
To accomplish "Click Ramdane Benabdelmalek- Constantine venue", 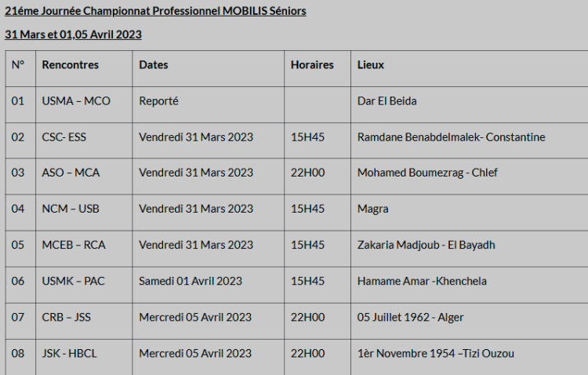I will [x=451, y=137].
